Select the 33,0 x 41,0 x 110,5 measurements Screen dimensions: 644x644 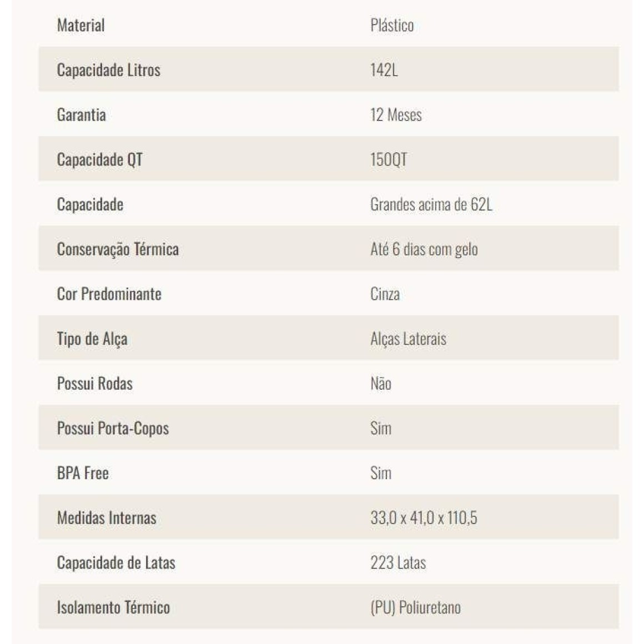424,518
